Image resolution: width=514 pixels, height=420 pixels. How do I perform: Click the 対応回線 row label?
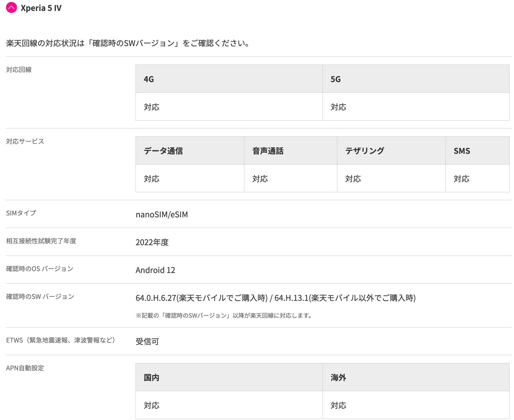[19, 70]
